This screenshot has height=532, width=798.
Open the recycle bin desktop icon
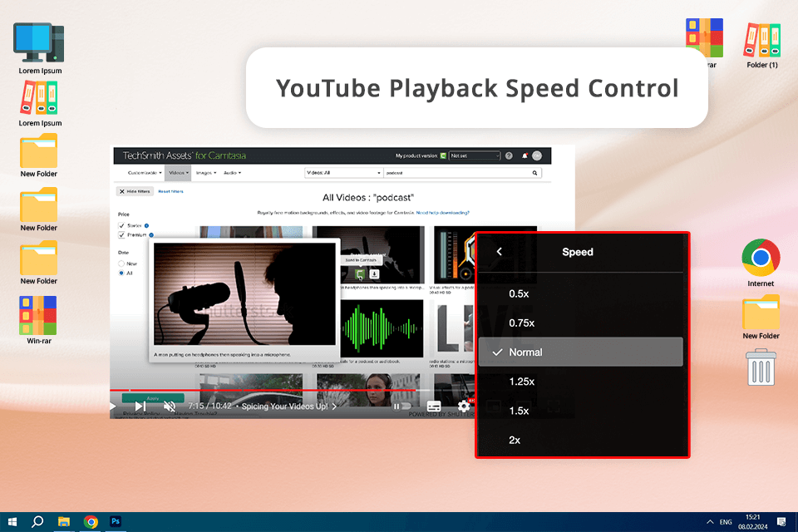click(761, 367)
